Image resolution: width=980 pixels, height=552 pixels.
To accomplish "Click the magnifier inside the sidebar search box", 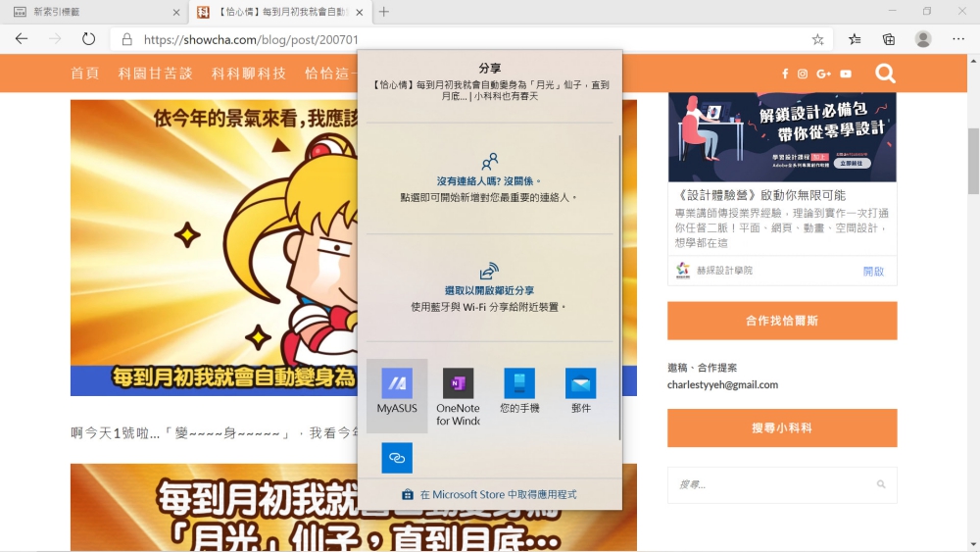I will 881,484.
